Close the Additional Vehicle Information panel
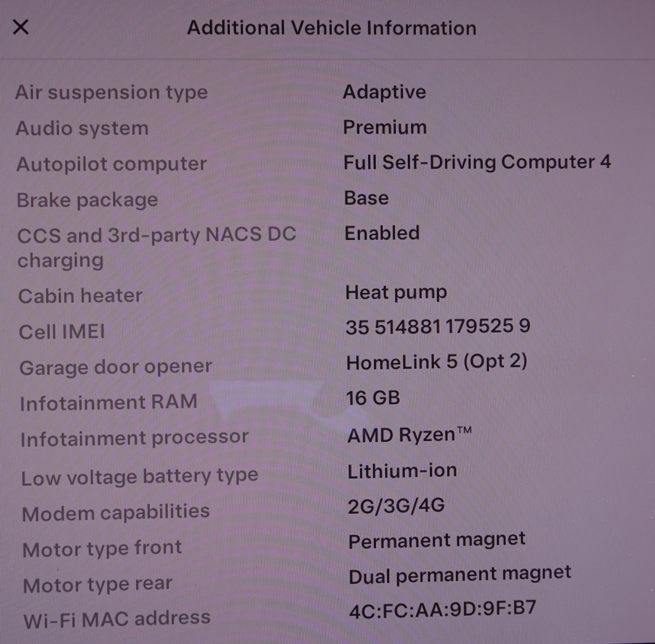The height and width of the screenshot is (644, 655). pos(21,27)
